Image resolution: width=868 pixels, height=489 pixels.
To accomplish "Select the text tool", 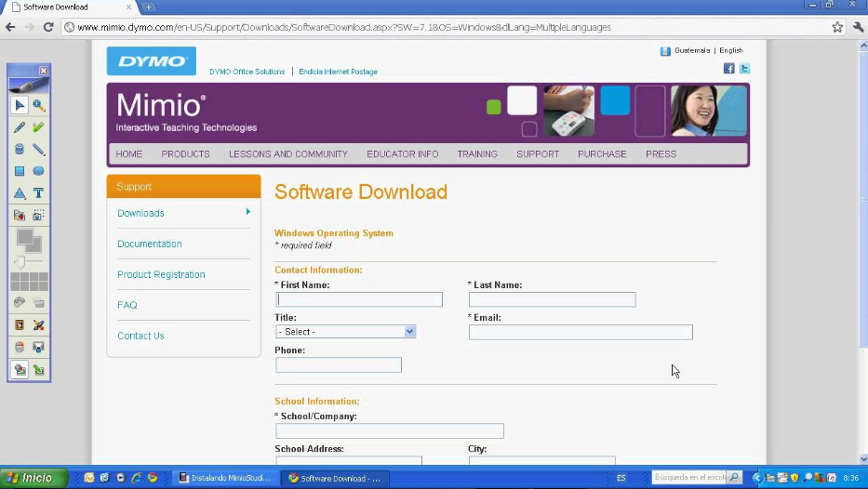I will (x=38, y=193).
